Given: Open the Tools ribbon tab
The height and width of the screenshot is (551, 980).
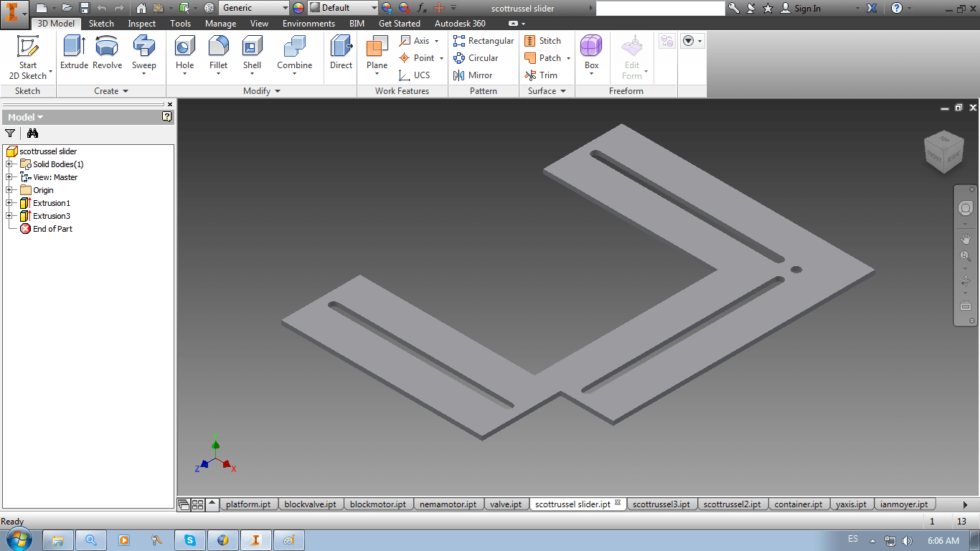Looking at the screenshot, I should tap(181, 24).
